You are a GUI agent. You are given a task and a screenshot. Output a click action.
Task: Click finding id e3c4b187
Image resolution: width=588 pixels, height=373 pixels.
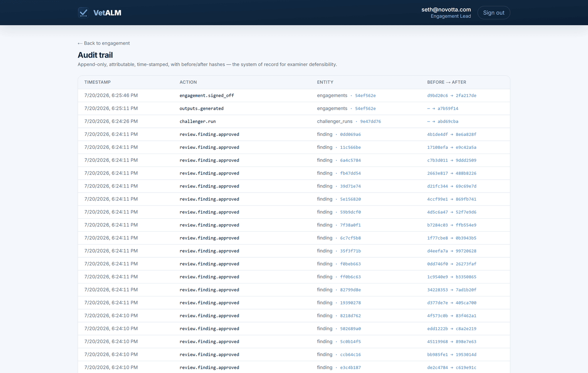[x=350, y=368]
